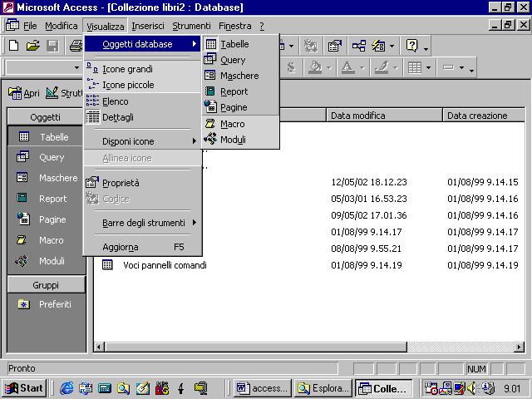Choose Icone grandi view option

142,69
